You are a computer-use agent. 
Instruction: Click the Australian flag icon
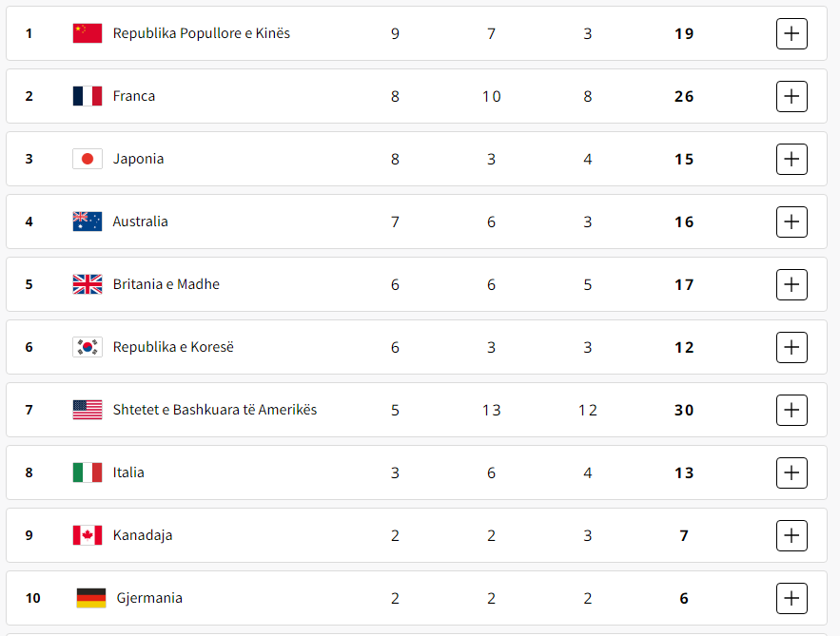[88, 222]
